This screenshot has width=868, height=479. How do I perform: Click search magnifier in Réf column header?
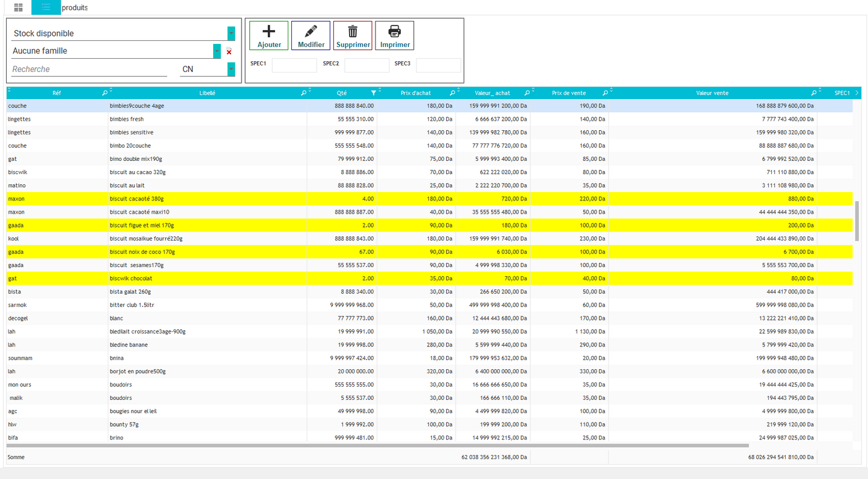point(105,93)
